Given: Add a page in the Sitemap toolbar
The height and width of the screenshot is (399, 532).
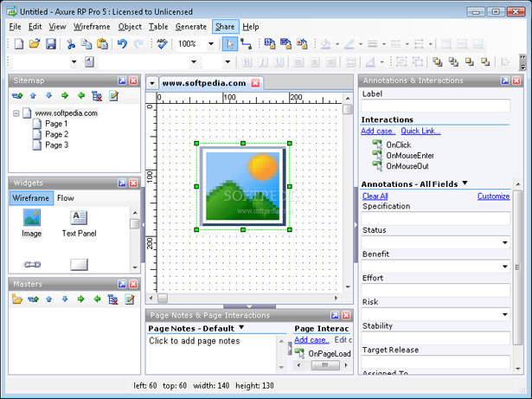Looking at the screenshot, I should tap(17, 96).
